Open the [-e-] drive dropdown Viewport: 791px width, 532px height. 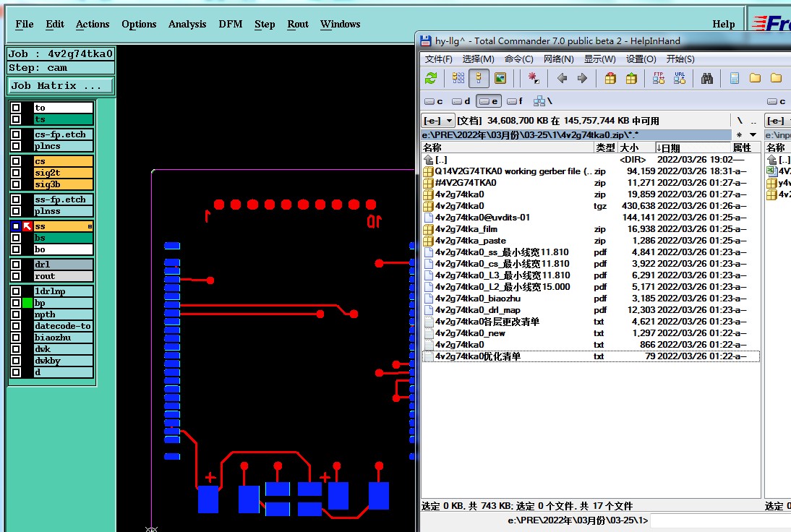coord(438,121)
